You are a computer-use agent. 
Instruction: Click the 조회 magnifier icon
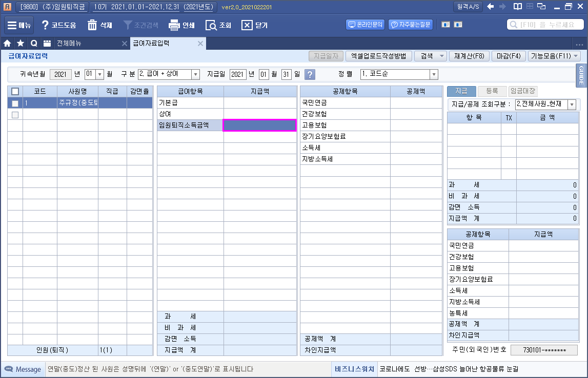(x=211, y=25)
